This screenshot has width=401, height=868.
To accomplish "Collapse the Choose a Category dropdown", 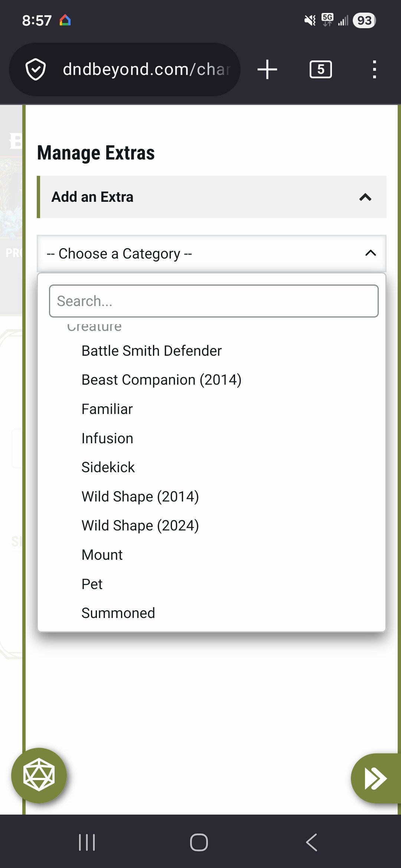I will pyautogui.click(x=370, y=253).
